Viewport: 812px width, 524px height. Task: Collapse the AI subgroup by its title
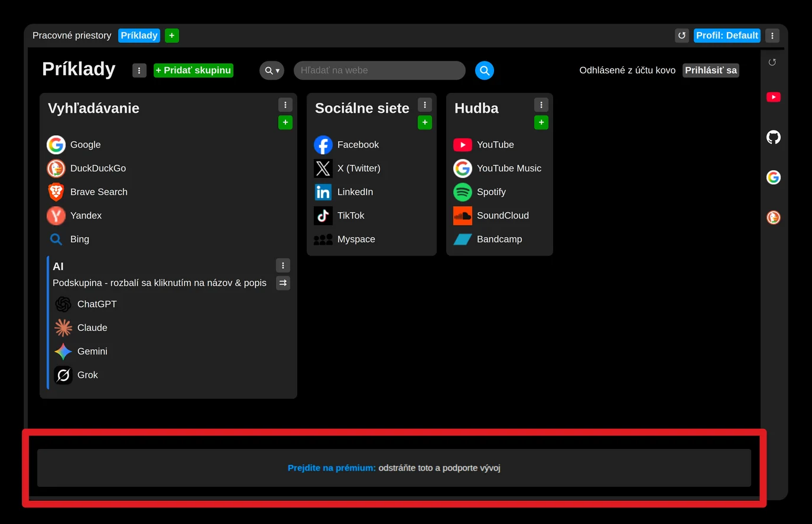point(58,266)
